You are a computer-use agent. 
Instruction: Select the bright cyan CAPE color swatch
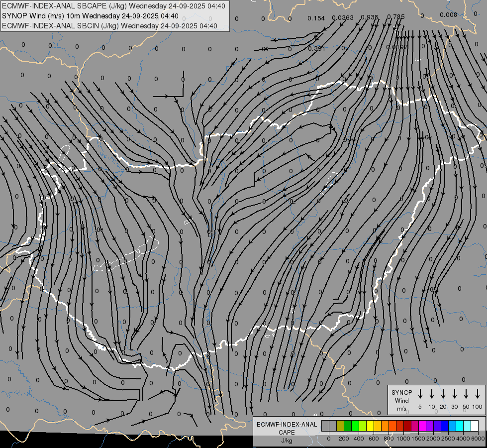click(x=459, y=426)
